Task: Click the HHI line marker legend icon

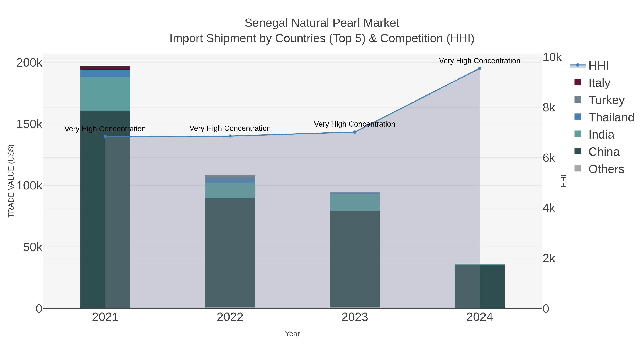Action: point(577,65)
